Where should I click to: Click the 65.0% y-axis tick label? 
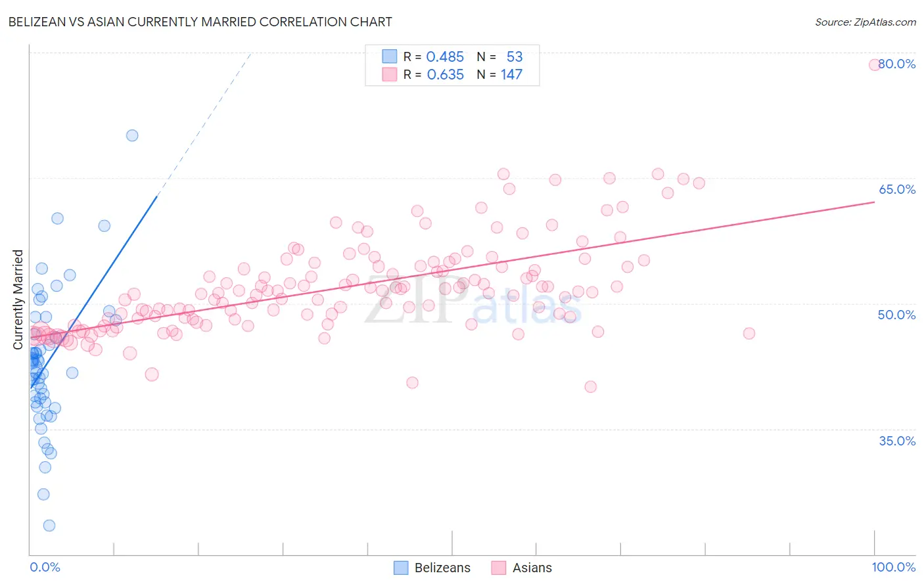(x=897, y=189)
